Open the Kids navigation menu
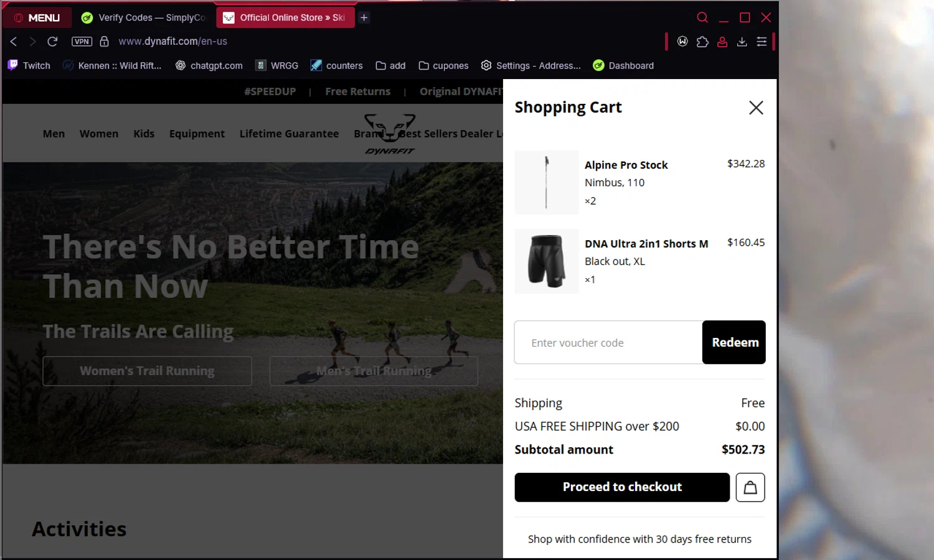 tap(144, 134)
